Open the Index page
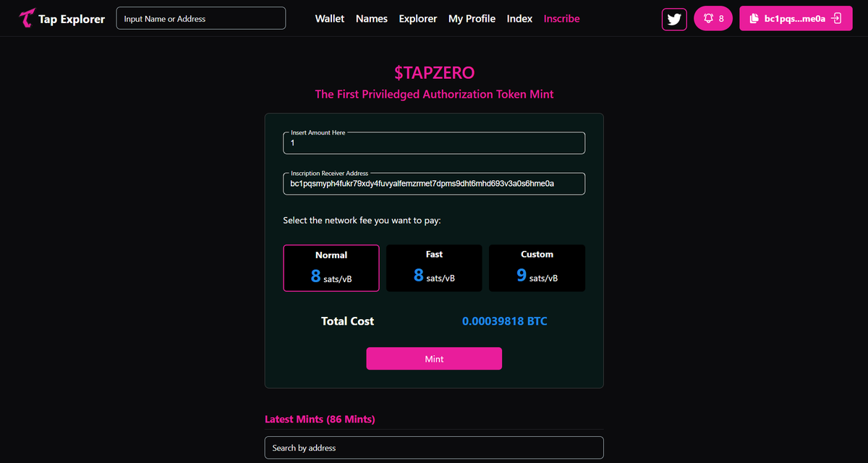Viewport: 868px width, 463px height. click(x=519, y=19)
